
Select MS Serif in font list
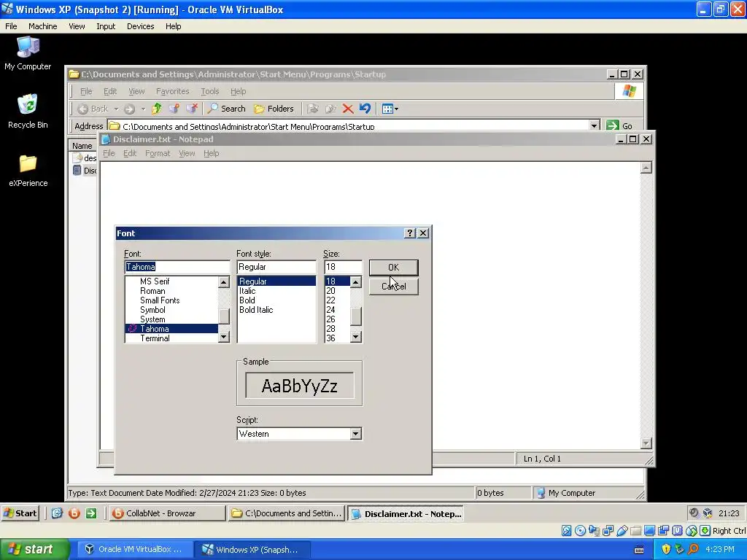tap(155, 281)
